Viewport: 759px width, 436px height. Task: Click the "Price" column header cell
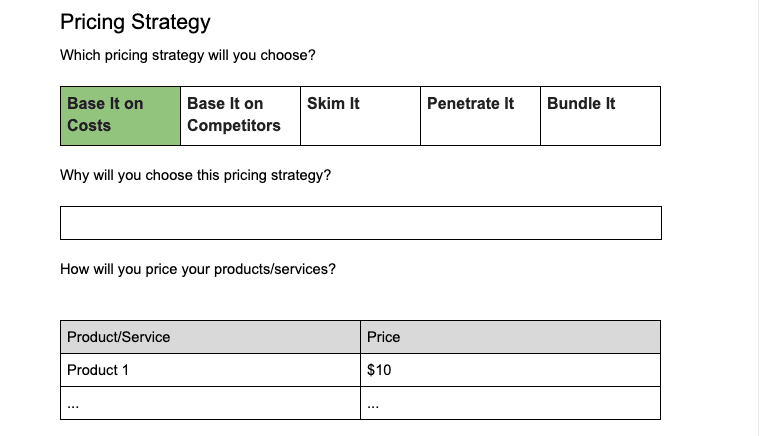(510, 337)
